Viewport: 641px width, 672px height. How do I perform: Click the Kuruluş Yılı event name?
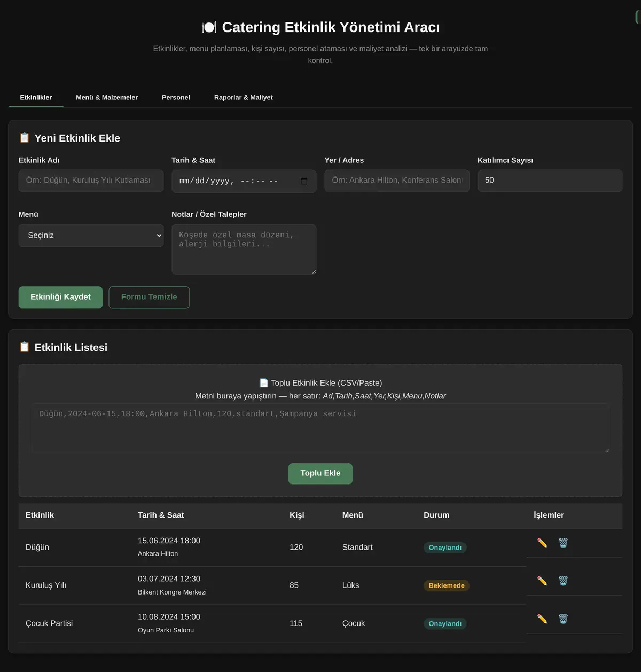(x=46, y=585)
